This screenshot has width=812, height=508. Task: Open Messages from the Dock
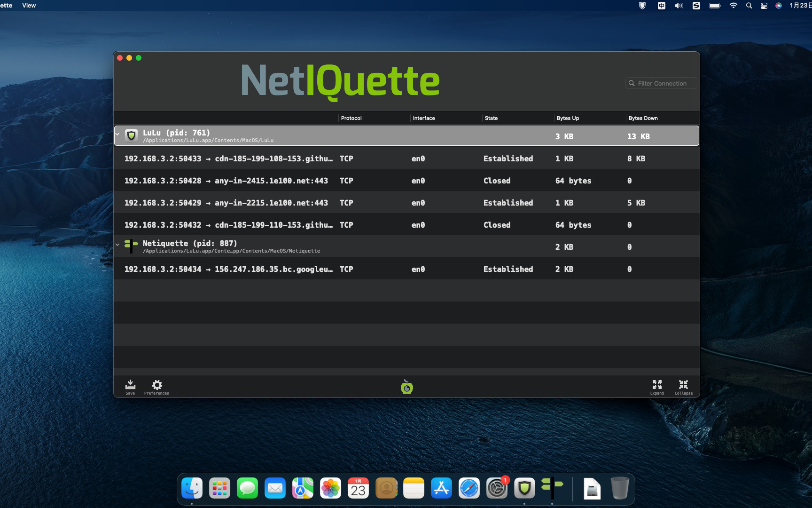[247, 488]
